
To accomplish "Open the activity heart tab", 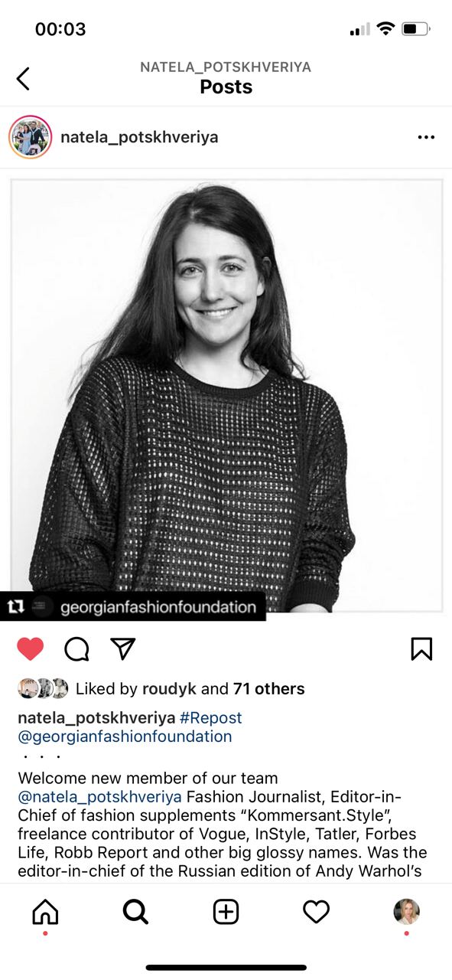I will pyautogui.click(x=316, y=912).
